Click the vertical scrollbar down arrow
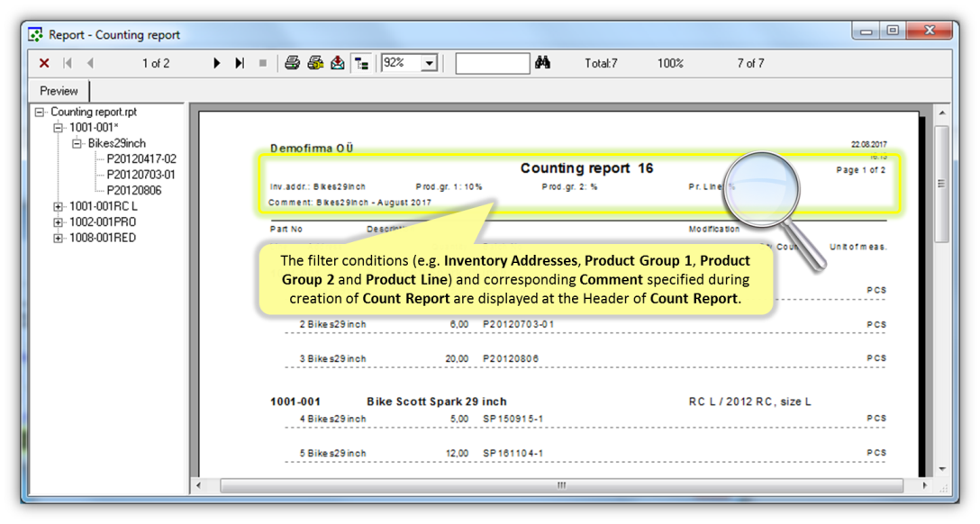Screen dimensions: 980x524 pyautogui.click(x=941, y=469)
